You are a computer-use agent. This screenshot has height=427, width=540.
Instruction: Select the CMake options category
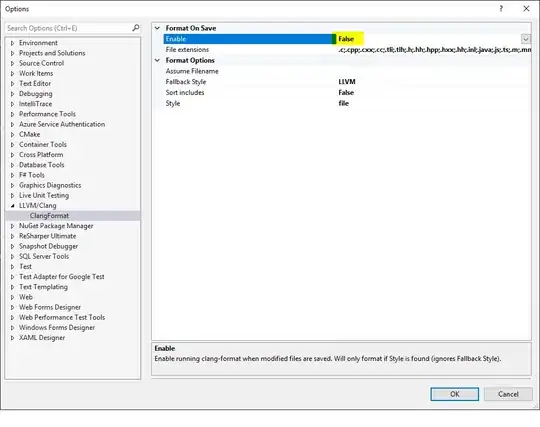pos(29,134)
